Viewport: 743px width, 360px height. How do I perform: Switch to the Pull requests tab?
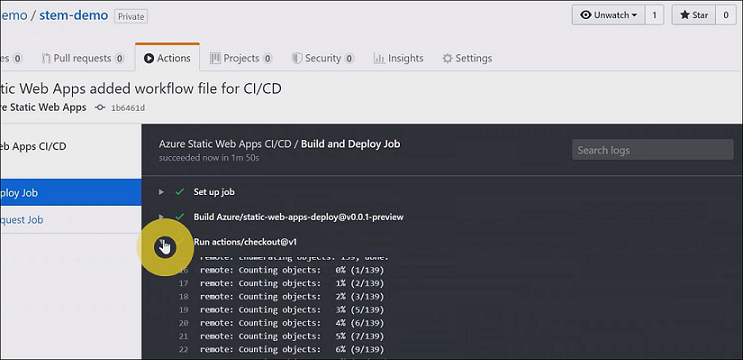tap(83, 58)
